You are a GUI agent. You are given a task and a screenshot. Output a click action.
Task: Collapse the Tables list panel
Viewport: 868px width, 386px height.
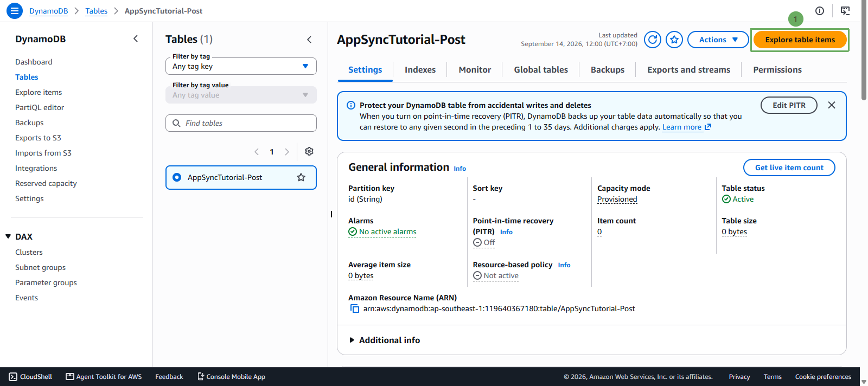[x=309, y=39]
